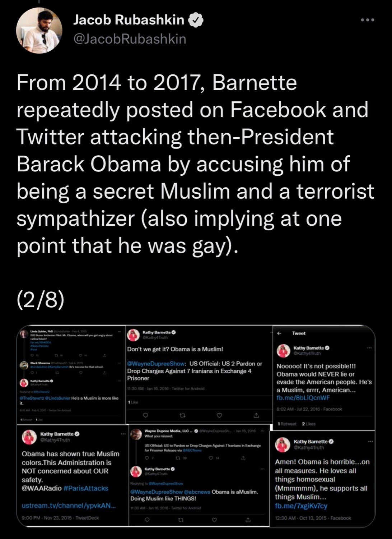Open Jacob Rubashkin's profile picture
This screenshot has width=392, height=539.
[39, 31]
